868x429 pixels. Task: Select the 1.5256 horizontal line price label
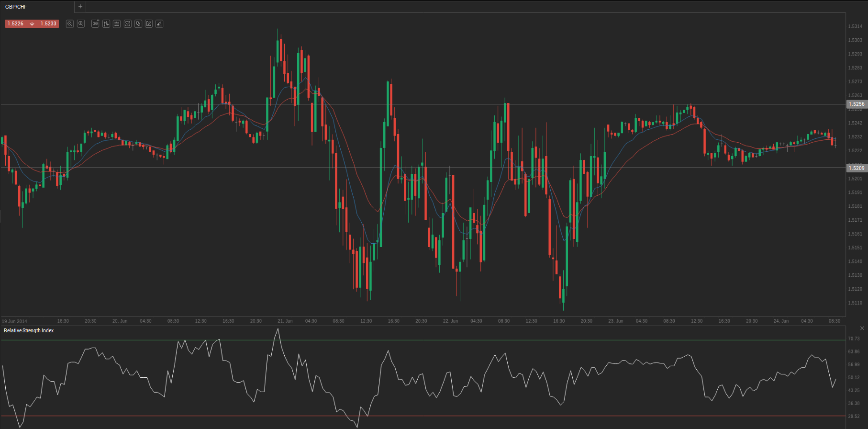click(857, 104)
